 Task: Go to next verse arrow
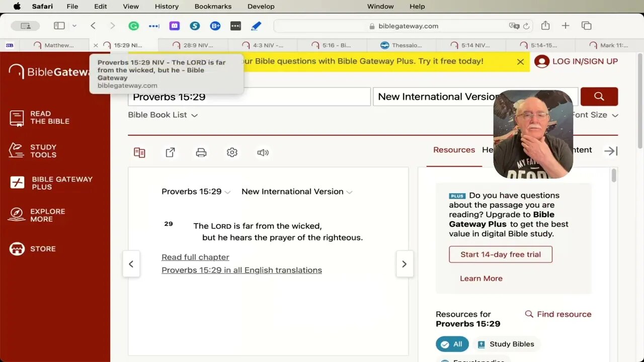click(405, 264)
